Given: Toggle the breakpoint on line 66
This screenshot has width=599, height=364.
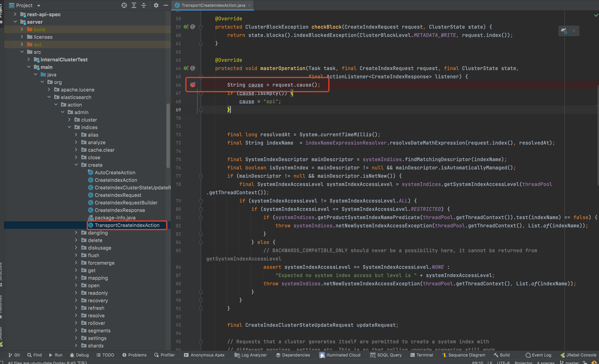Looking at the screenshot, I should [x=193, y=84].
